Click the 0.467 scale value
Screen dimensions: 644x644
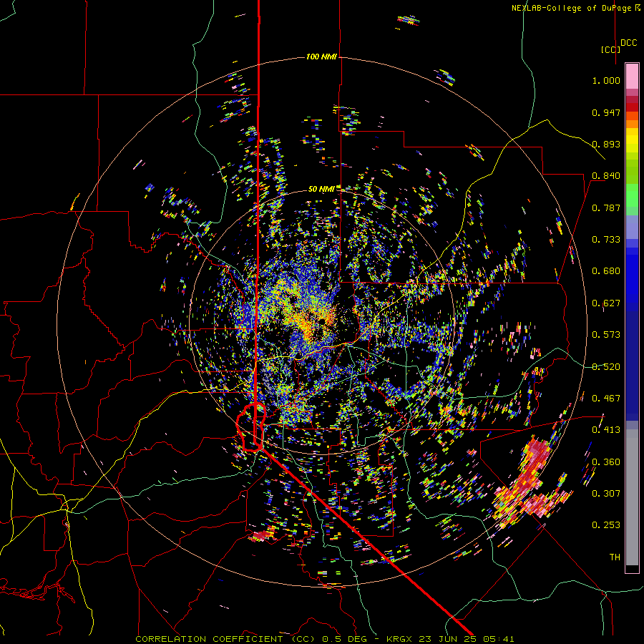pyautogui.click(x=606, y=399)
